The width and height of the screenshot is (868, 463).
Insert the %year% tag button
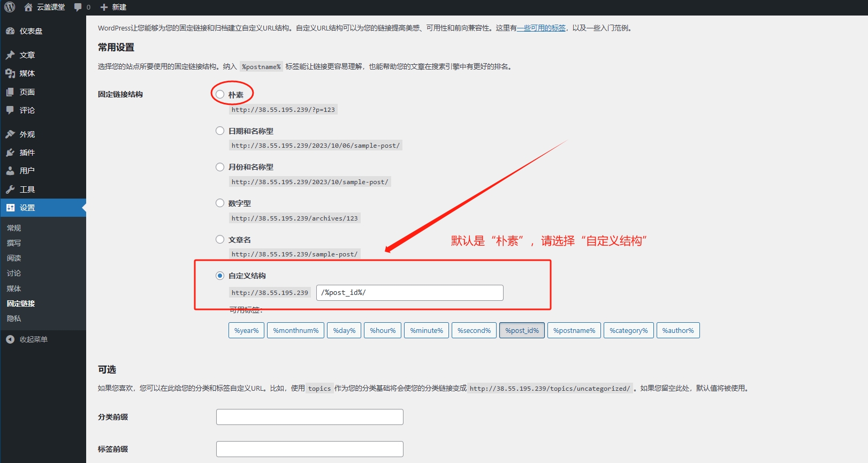[246, 330]
